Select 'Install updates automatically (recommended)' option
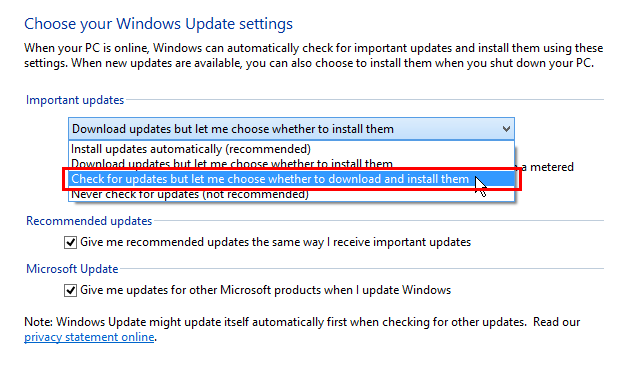 [x=291, y=149]
